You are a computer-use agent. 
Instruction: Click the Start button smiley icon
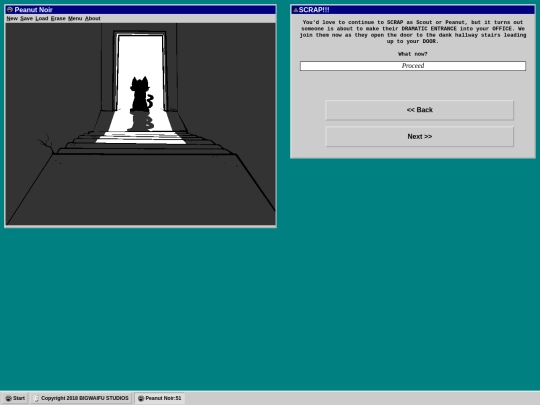click(9, 398)
